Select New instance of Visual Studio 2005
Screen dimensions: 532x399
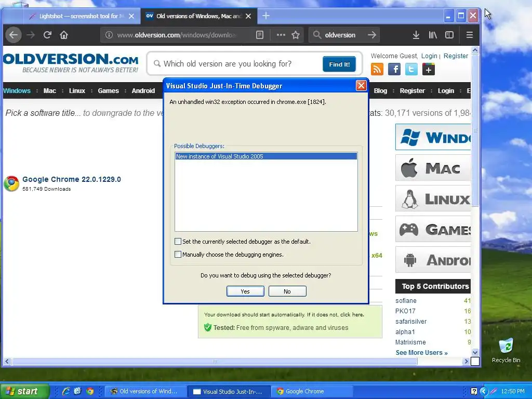tap(266, 156)
